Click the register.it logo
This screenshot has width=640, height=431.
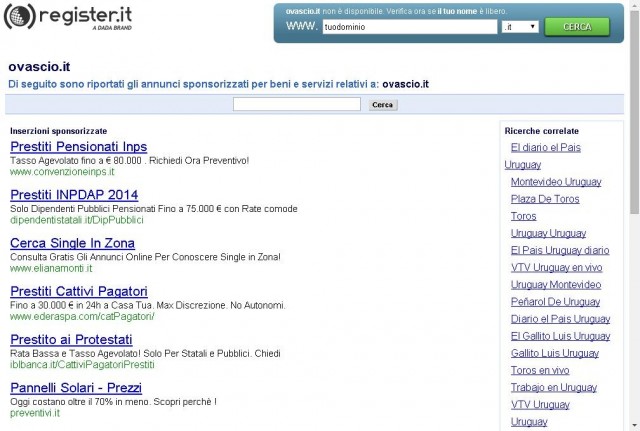point(68,17)
